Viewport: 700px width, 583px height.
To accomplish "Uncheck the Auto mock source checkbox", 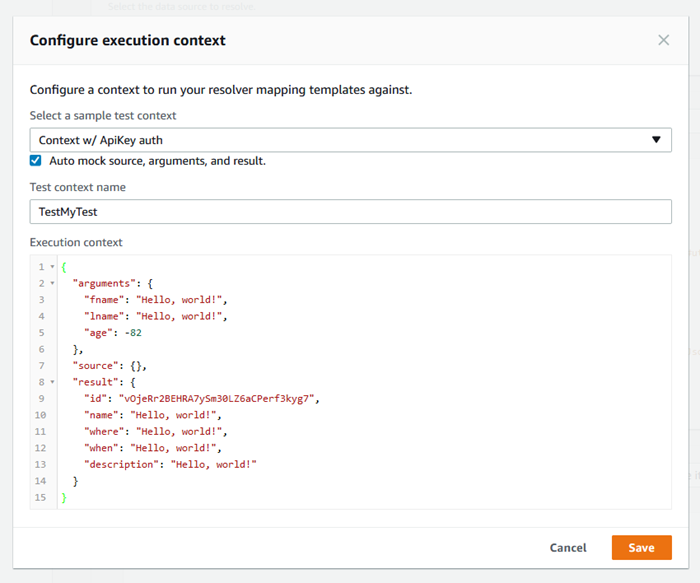I will 36,161.
